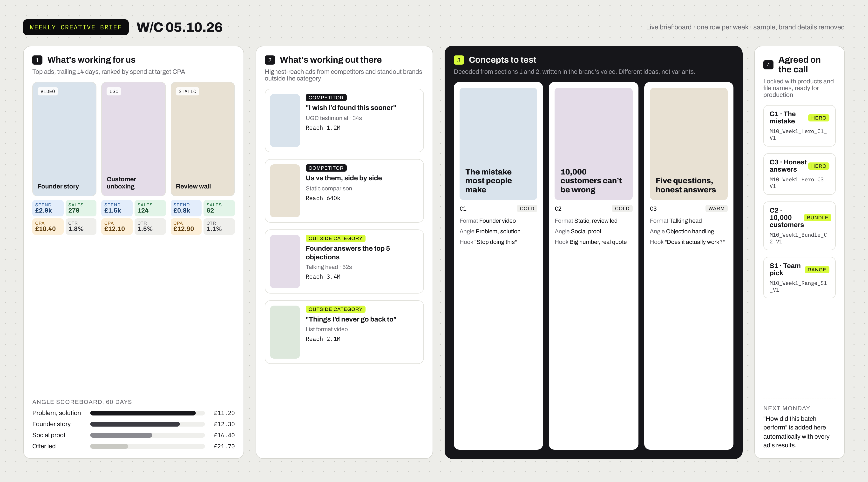The width and height of the screenshot is (868, 482).
Task: Click the HERO tag on C3 Honest answers
Action: coord(819,166)
